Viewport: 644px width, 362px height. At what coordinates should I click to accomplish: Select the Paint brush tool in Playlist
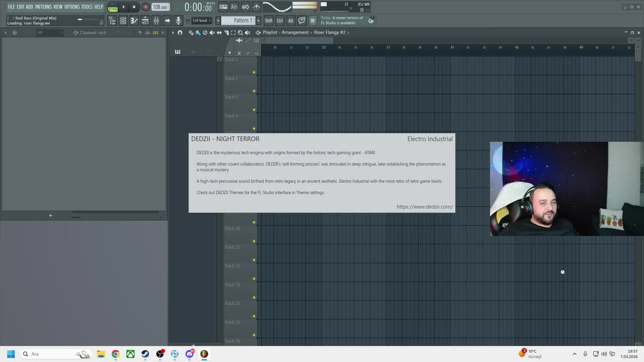(x=198, y=32)
